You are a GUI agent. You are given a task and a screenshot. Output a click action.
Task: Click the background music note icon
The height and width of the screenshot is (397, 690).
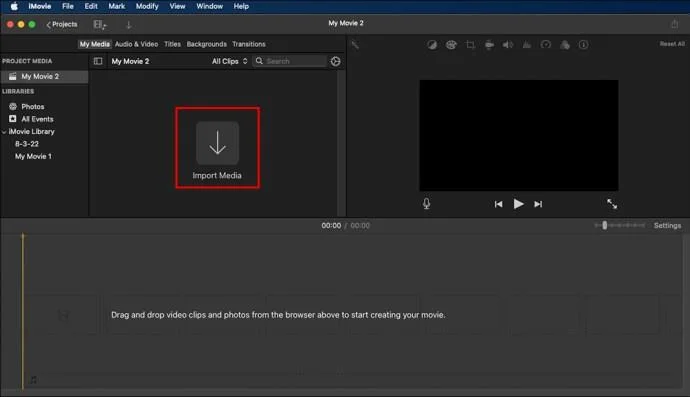(x=33, y=379)
